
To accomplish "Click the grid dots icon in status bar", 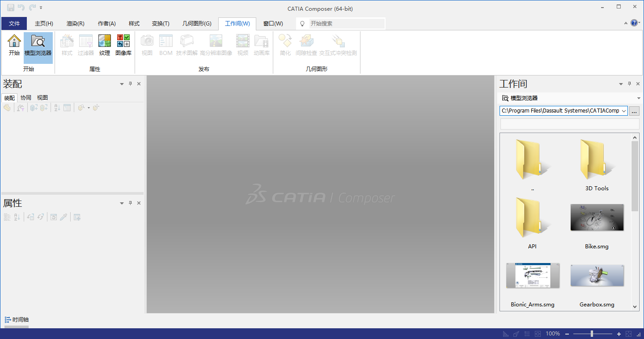I will click(527, 334).
